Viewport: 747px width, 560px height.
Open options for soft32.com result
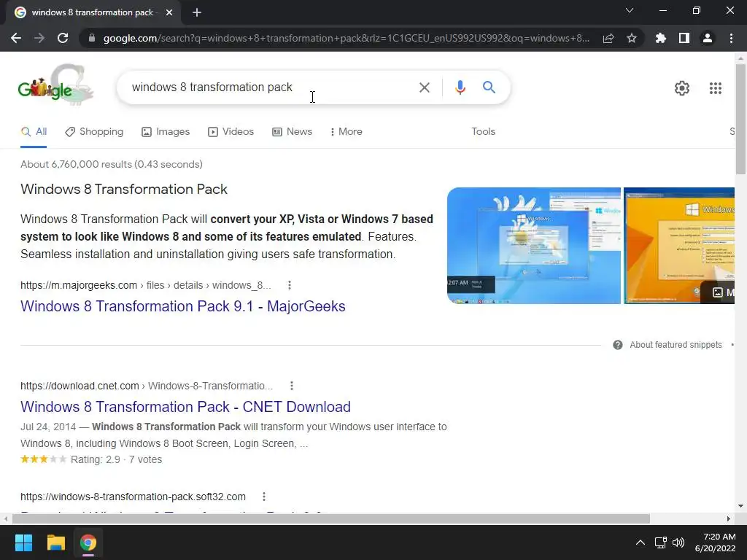tap(263, 497)
